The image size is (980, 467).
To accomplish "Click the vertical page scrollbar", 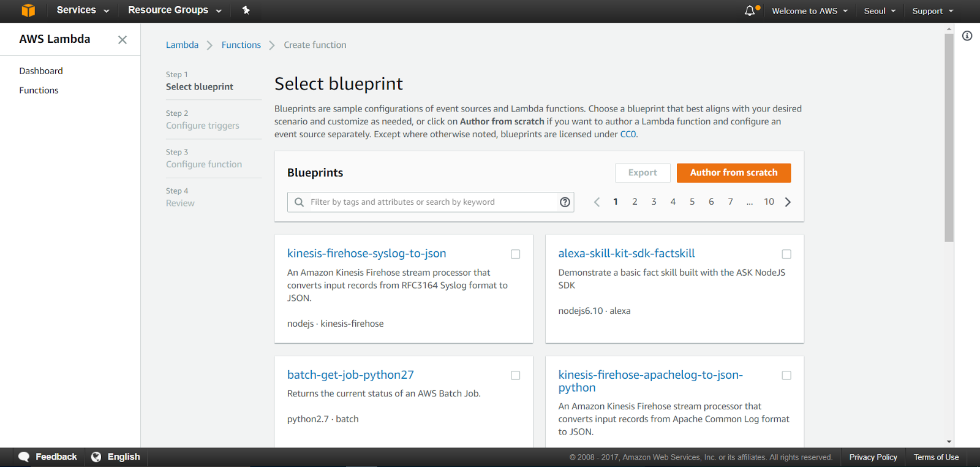I will tap(949, 138).
